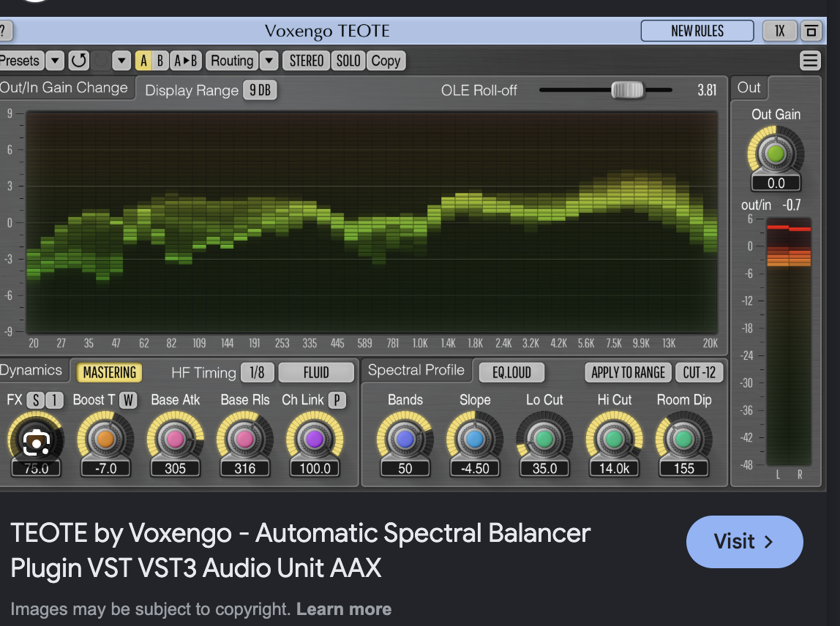This screenshot has width=840, height=626.
Task: Click the OLE Roll-off slider handle
Action: click(x=627, y=90)
